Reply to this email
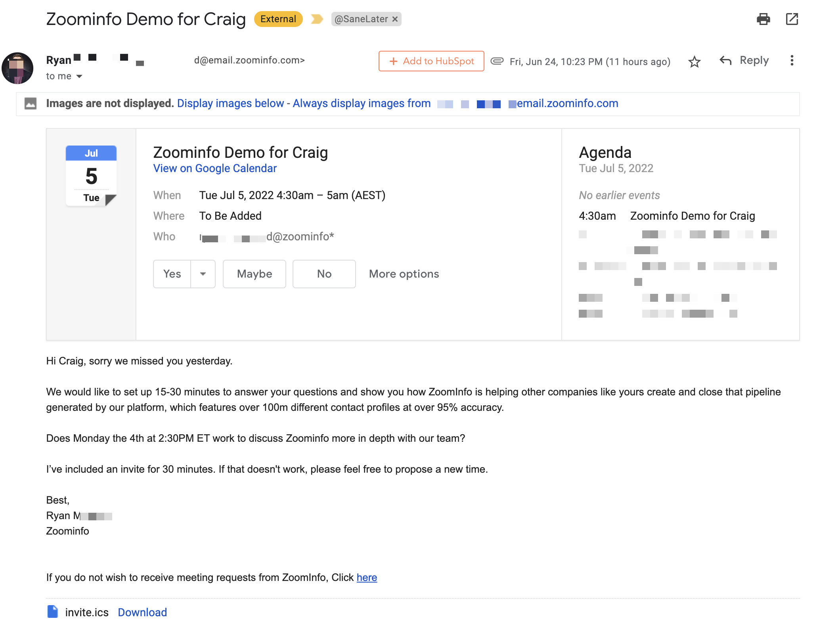 pyautogui.click(x=744, y=61)
